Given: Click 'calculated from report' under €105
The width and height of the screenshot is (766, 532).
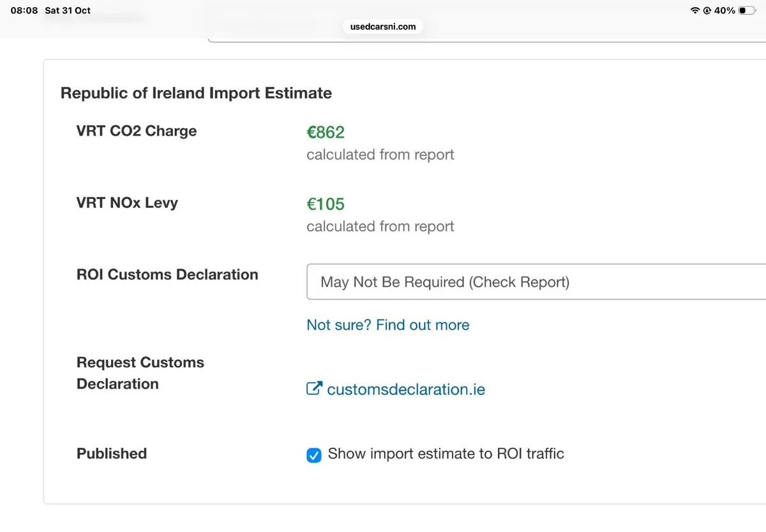Looking at the screenshot, I should click(x=380, y=226).
